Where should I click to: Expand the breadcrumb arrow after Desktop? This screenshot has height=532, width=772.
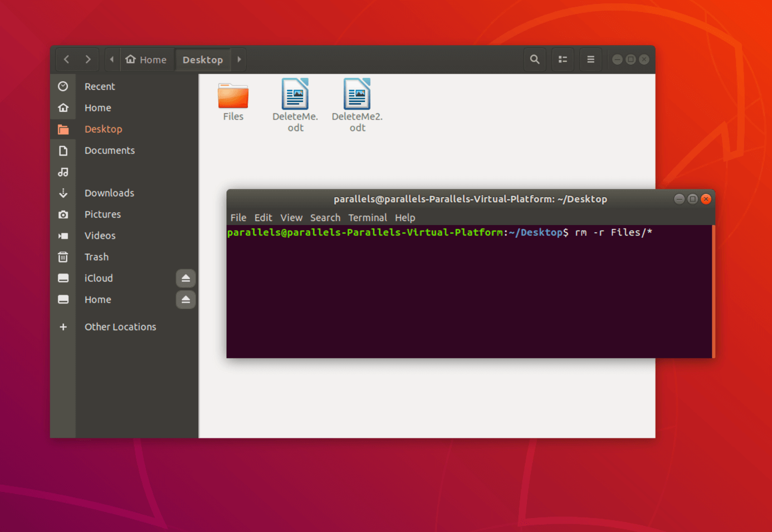click(238, 59)
